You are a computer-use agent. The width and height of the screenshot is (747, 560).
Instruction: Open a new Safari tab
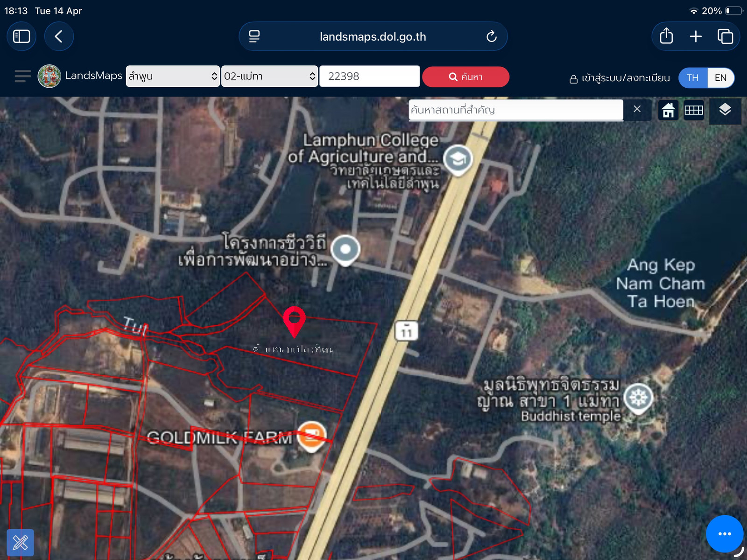pyautogui.click(x=696, y=36)
